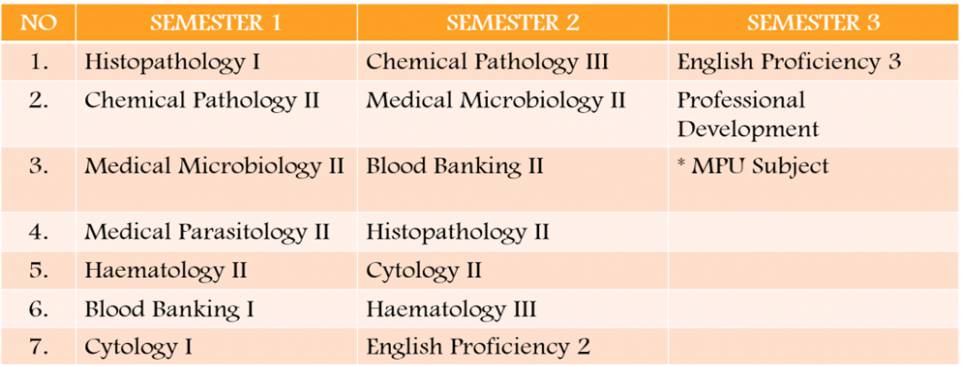
Task: Click row number 4 cell
Action: [38, 232]
